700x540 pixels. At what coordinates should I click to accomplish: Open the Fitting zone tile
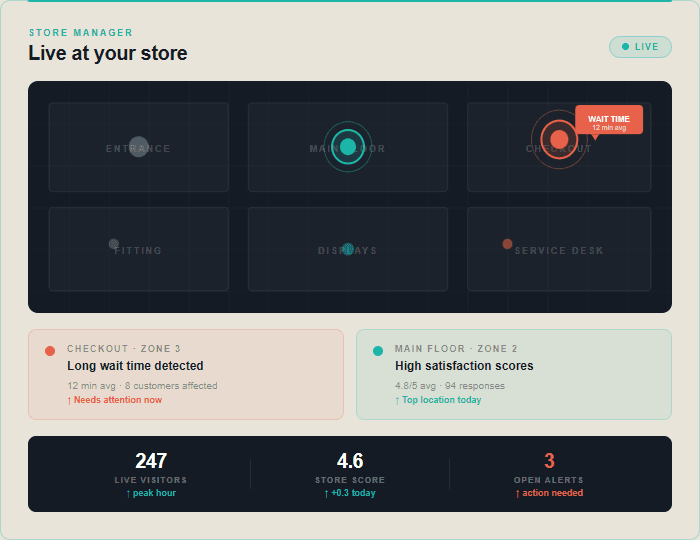coord(138,249)
